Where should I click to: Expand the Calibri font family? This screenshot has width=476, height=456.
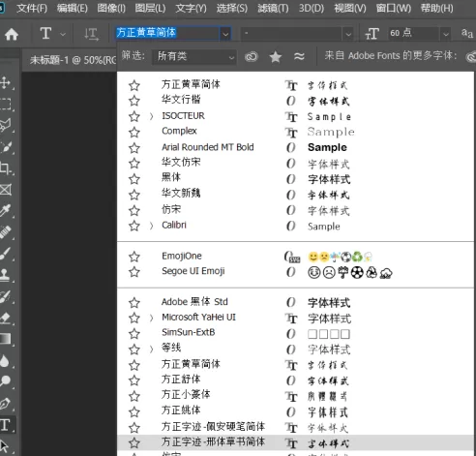(151, 226)
